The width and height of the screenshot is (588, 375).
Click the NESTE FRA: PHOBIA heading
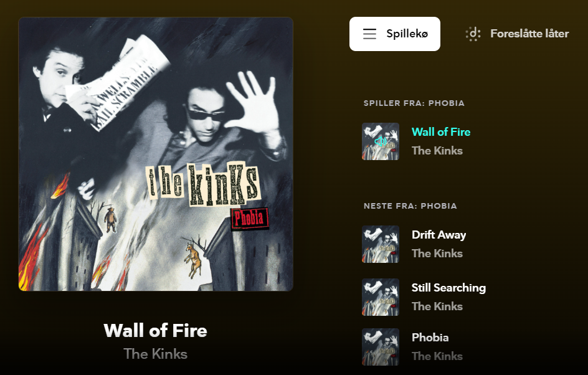[410, 206]
